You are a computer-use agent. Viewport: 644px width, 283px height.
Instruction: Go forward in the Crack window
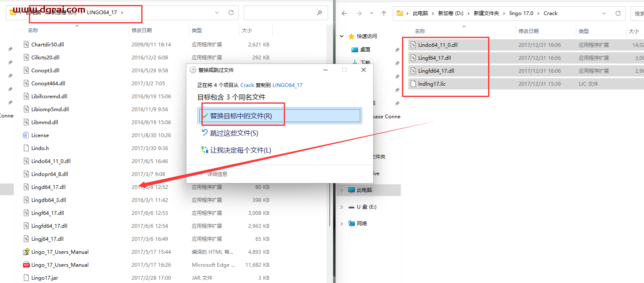(x=359, y=13)
